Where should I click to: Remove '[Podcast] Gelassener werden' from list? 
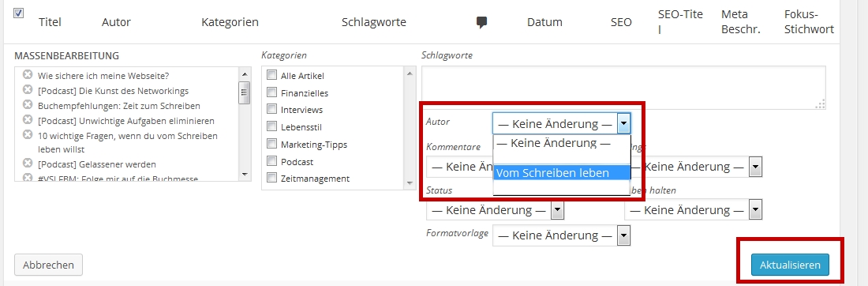pos(28,164)
